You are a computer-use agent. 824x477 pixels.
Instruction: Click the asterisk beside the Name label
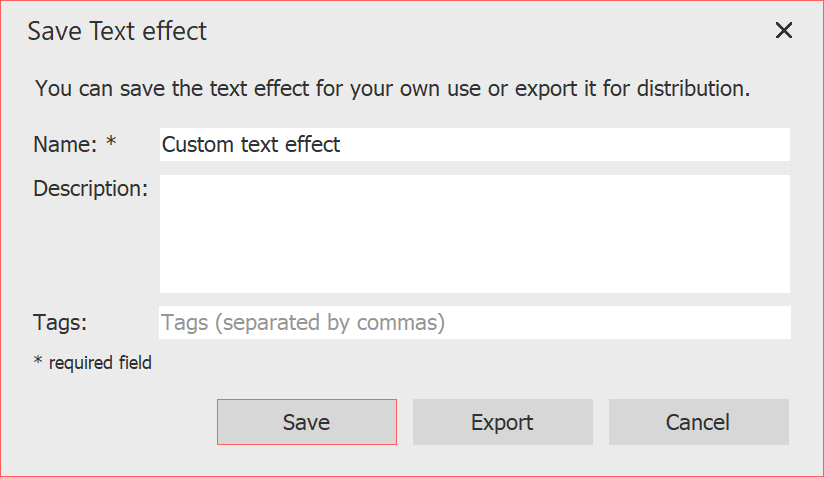coord(111,144)
